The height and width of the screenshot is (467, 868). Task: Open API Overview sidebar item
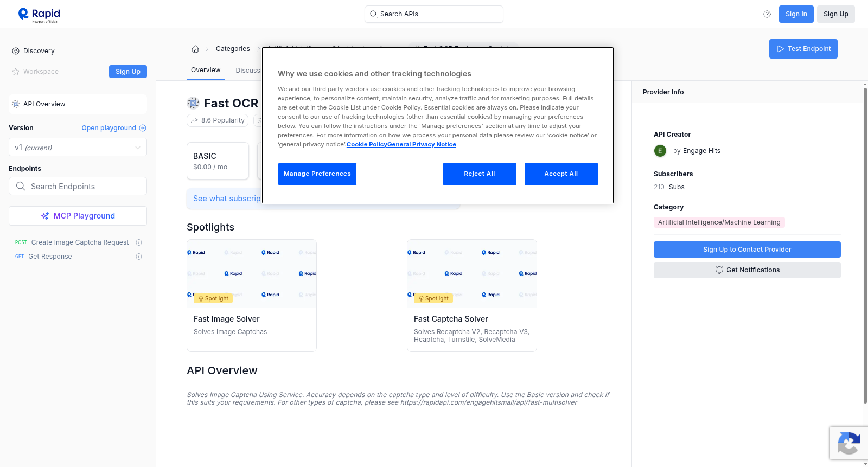pos(78,104)
